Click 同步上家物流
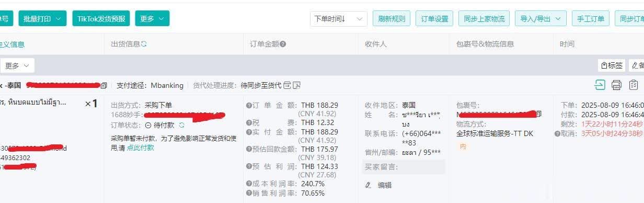 pos(485,19)
